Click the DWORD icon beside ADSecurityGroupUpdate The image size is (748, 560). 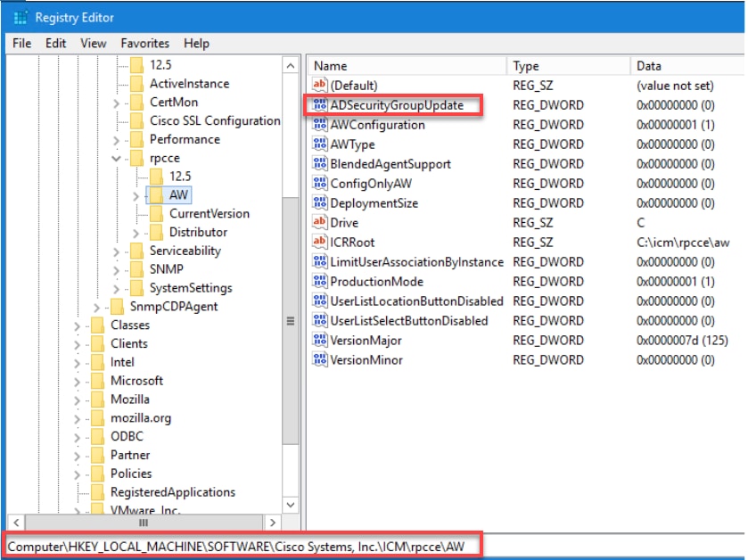(320, 104)
